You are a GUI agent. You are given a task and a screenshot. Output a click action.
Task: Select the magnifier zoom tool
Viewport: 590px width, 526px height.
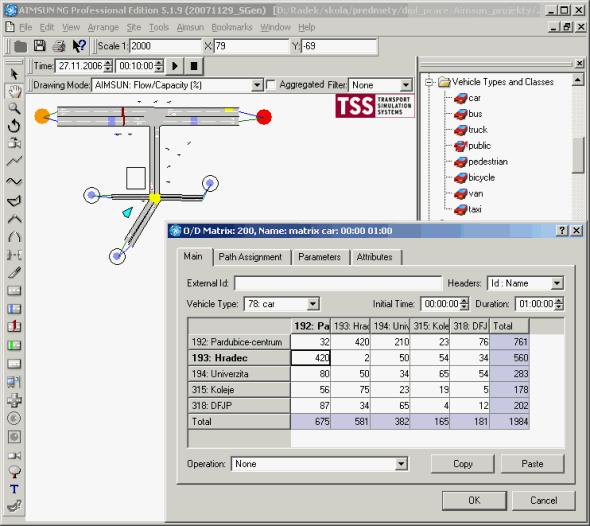coord(14,108)
